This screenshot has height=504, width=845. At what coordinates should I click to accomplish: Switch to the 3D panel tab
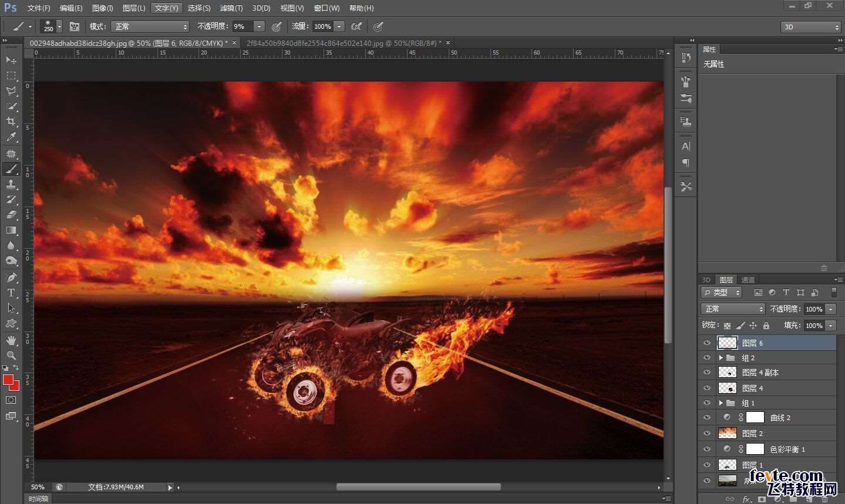706,280
